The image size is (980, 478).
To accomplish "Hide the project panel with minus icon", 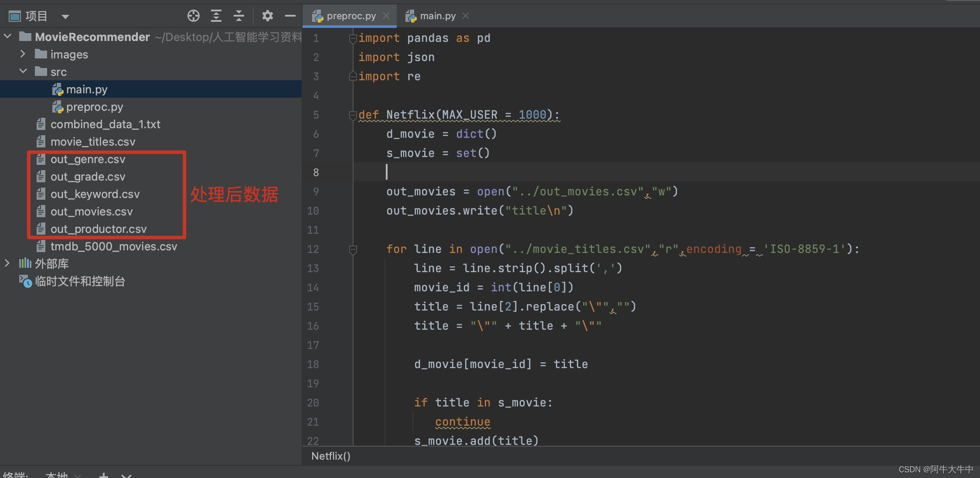I will [290, 16].
